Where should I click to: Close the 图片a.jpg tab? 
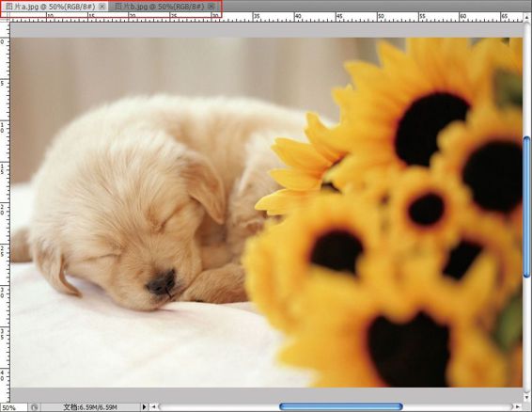102,7
